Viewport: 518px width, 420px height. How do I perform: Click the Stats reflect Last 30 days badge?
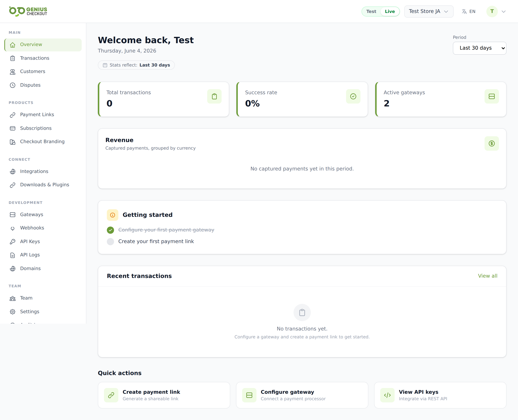coord(136,65)
